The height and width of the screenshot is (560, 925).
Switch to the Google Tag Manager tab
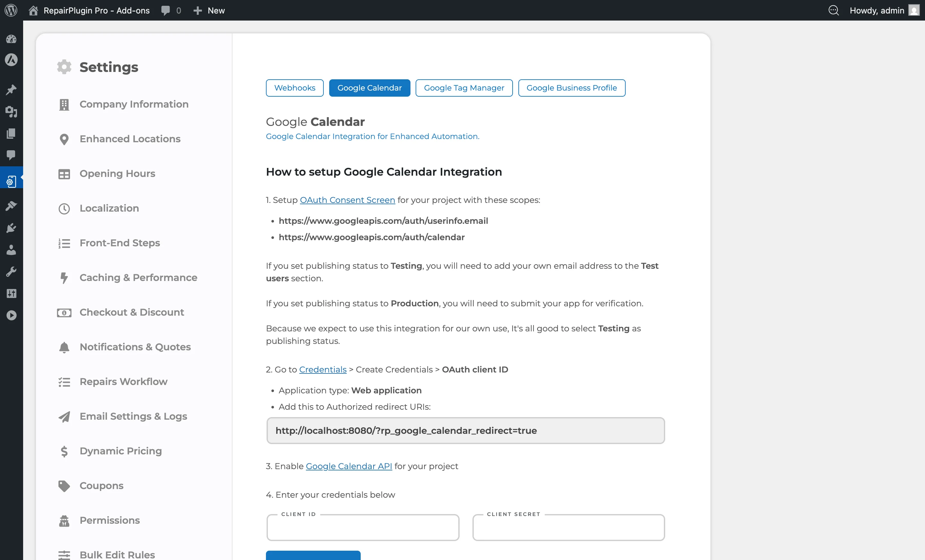pos(464,87)
